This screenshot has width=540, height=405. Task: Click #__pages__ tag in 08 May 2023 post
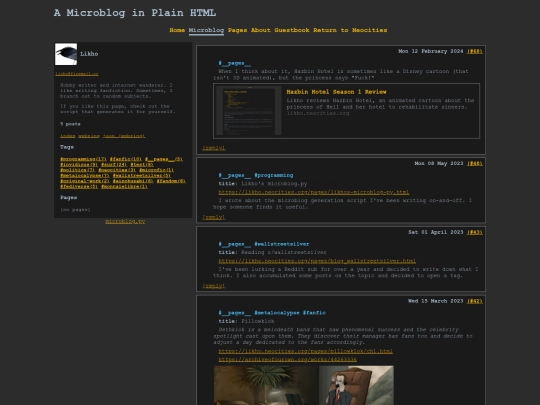pos(235,176)
